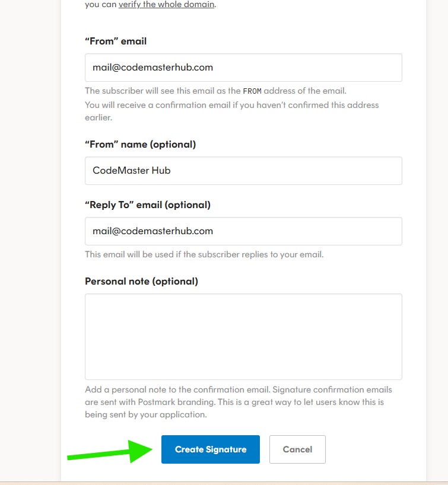This screenshot has height=485, width=448.
Task: Focus the "From" email input field
Action: (243, 68)
